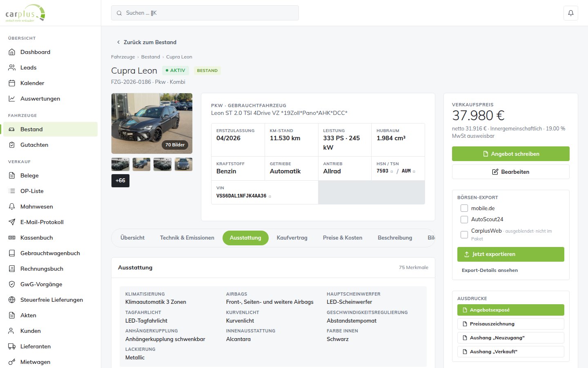Copy the VIN using copy icon
This screenshot has height=368, width=588.
pos(270,196)
